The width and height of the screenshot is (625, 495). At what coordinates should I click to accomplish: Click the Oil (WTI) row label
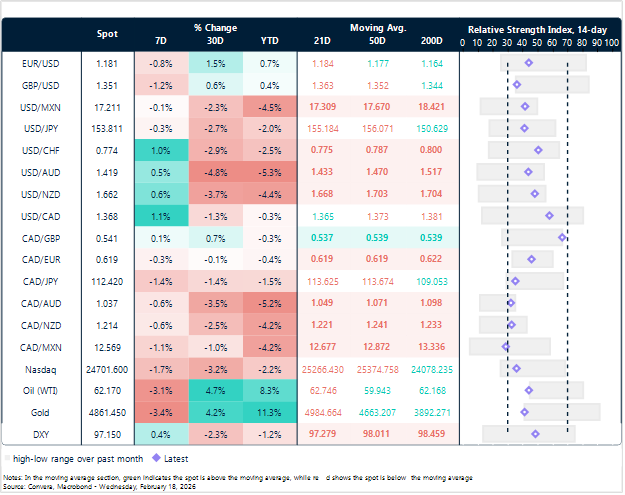tap(37, 390)
